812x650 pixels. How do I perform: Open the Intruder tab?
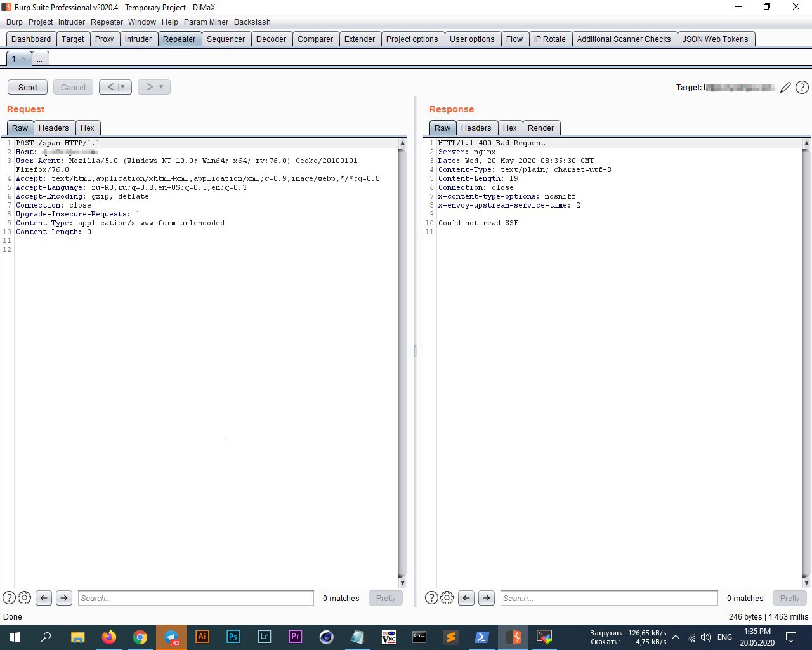[138, 39]
